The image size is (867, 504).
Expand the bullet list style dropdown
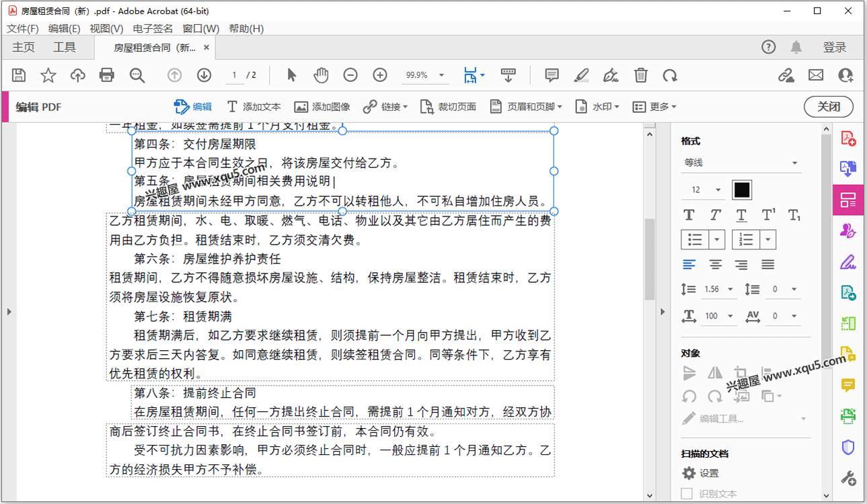tap(717, 239)
